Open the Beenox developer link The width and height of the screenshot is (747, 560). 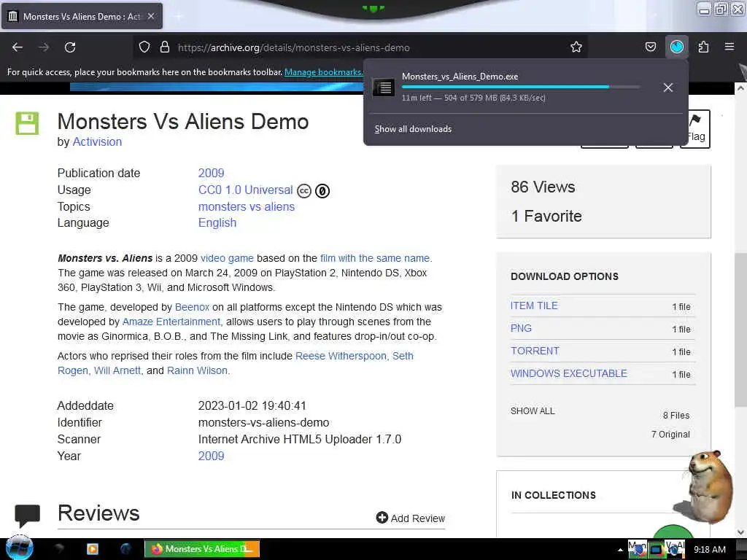pyautogui.click(x=192, y=307)
